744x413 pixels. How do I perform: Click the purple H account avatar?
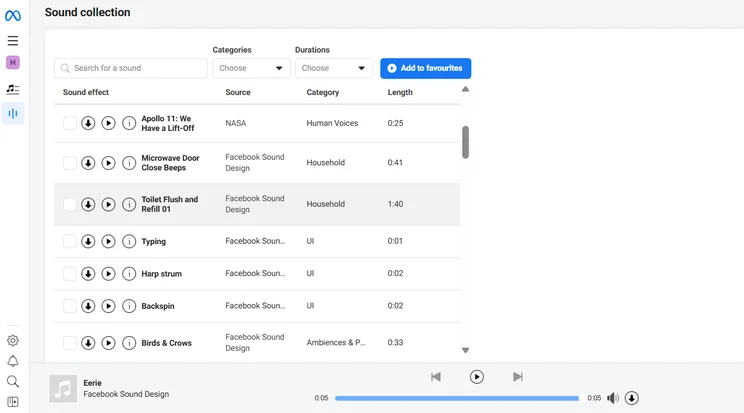[x=13, y=62]
